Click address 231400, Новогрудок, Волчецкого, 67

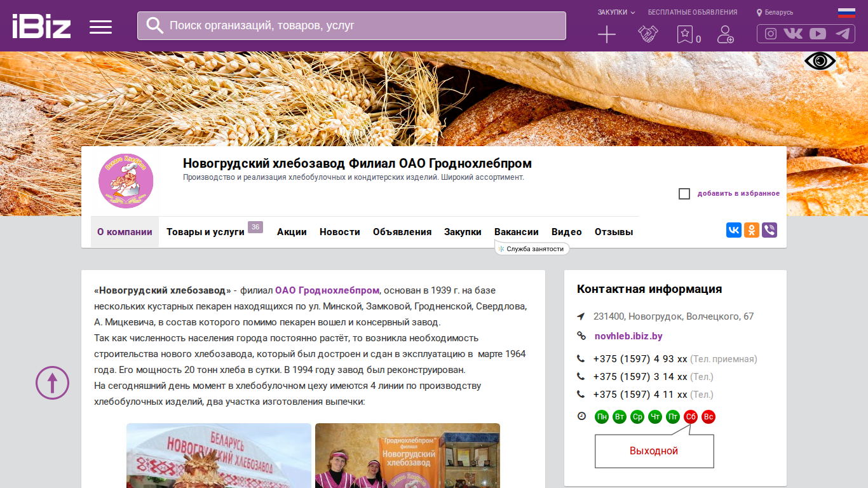tap(674, 316)
